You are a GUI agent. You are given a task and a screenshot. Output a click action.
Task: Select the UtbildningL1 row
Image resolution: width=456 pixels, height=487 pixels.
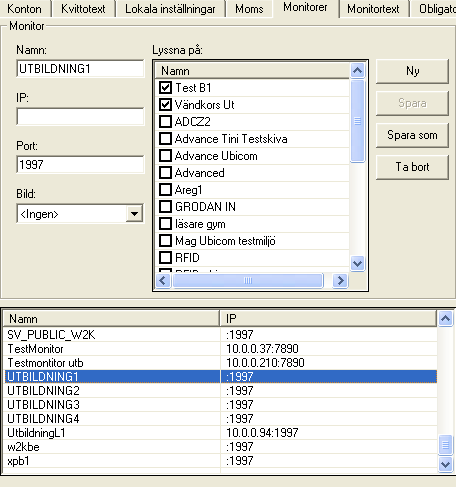pos(221,433)
